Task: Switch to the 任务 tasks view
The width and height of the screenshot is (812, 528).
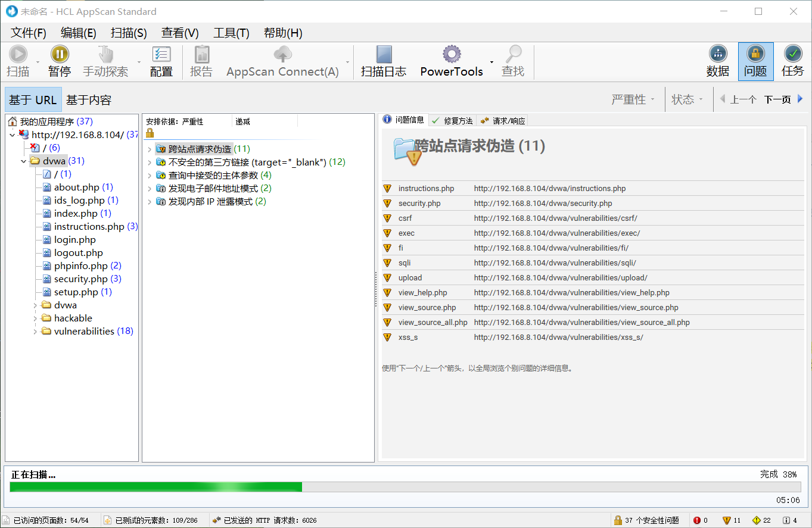Action: (793, 61)
